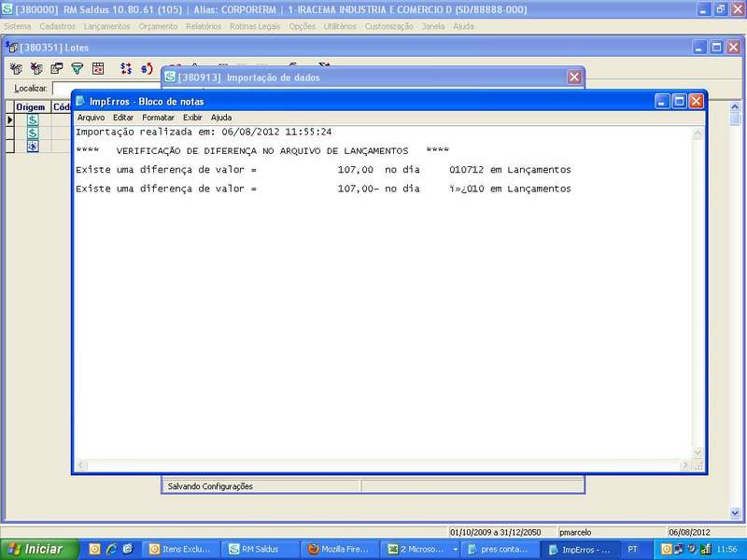Image resolution: width=747 pixels, height=560 pixels.
Task: Open the RM Saldus Customização menu
Action: pos(389,27)
